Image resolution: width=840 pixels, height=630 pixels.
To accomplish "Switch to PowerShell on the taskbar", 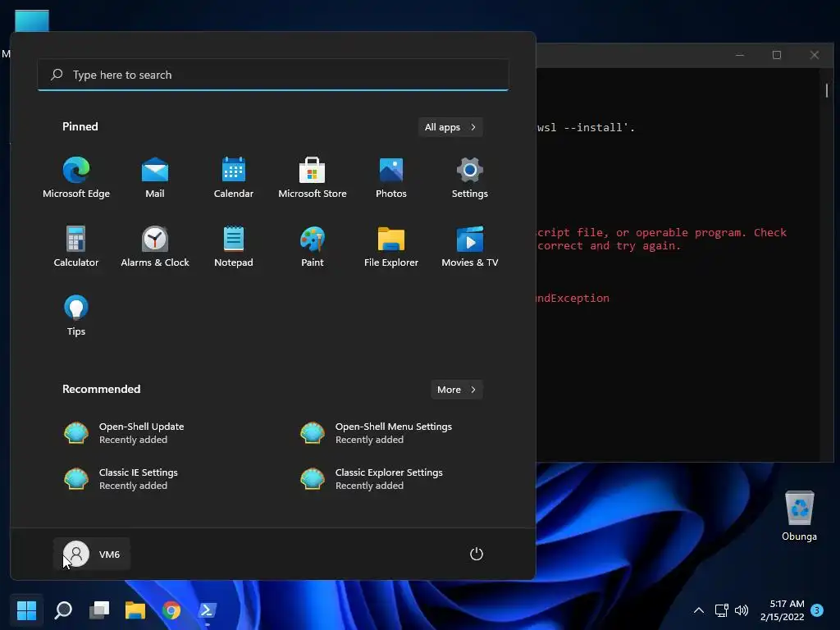I will click(x=208, y=609).
